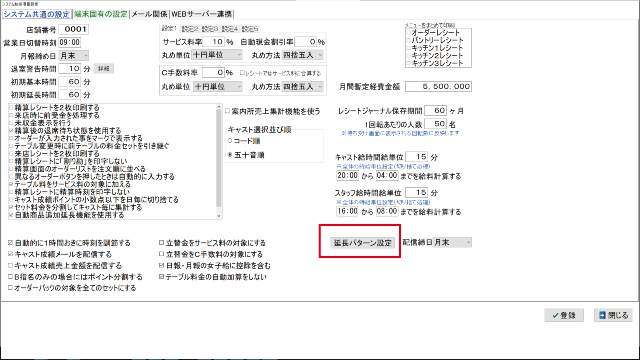The image size is (640, 360).
Task: Open the 丸め単位 dropdown under C手数料率
Action: 217,87
